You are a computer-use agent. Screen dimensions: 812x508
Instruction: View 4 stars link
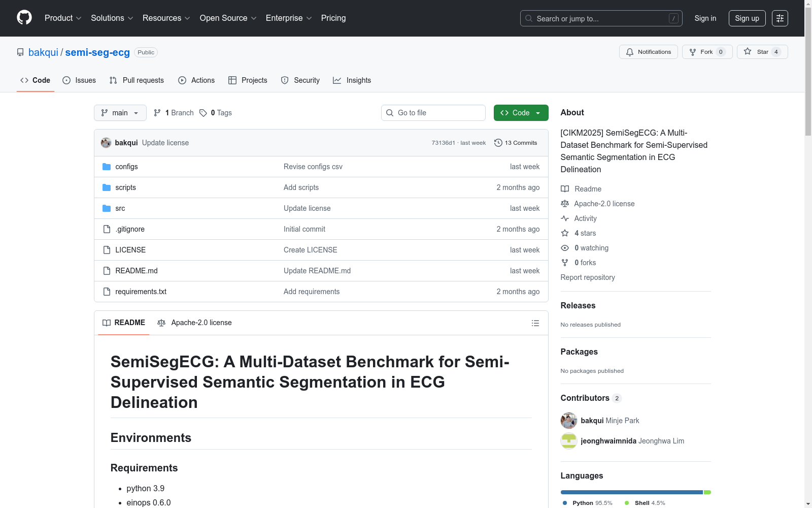pyautogui.click(x=579, y=233)
